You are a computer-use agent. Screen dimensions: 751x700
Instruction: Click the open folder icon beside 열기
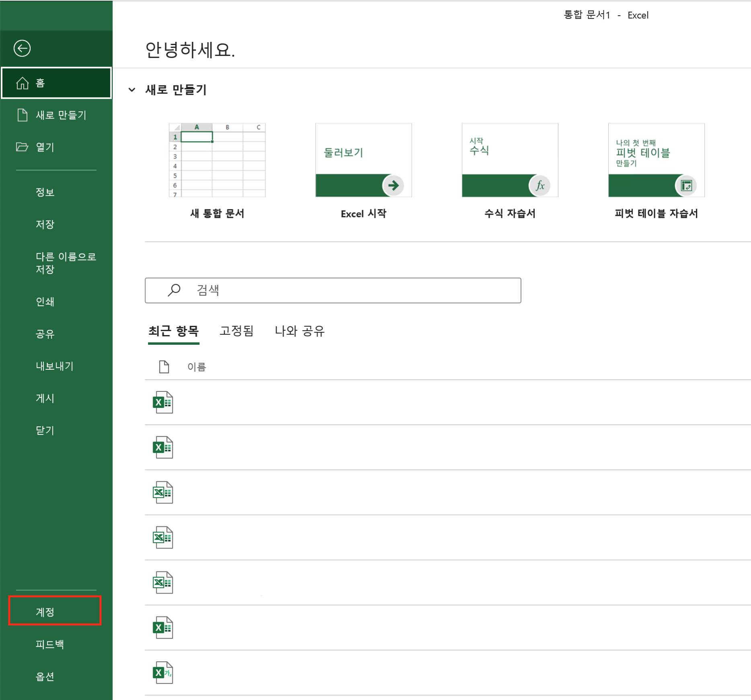click(22, 147)
